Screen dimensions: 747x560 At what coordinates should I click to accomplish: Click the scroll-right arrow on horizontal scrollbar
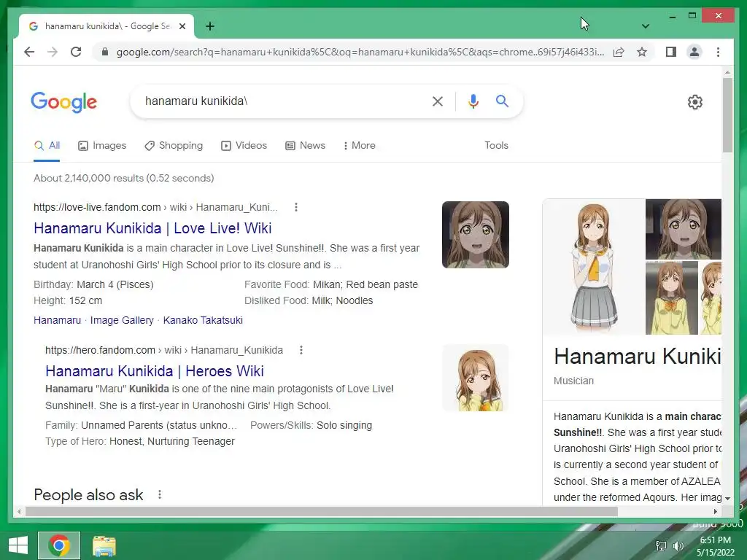[715, 511]
